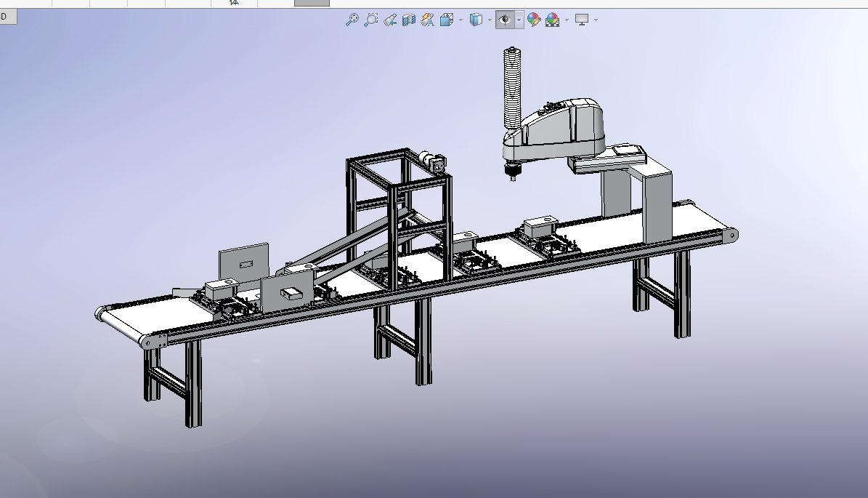
Task: Click the Display Style icon
Action: (x=476, y=20)
